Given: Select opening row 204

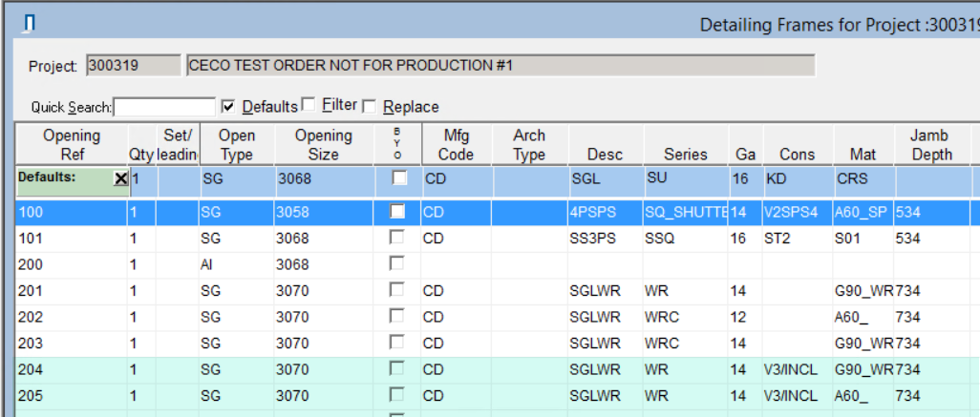Looking at the screenshot, I should 72,369.
